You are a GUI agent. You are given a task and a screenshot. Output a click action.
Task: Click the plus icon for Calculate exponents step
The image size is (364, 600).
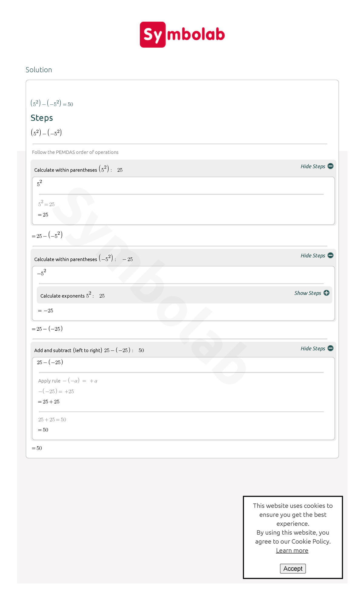[326, 293]
